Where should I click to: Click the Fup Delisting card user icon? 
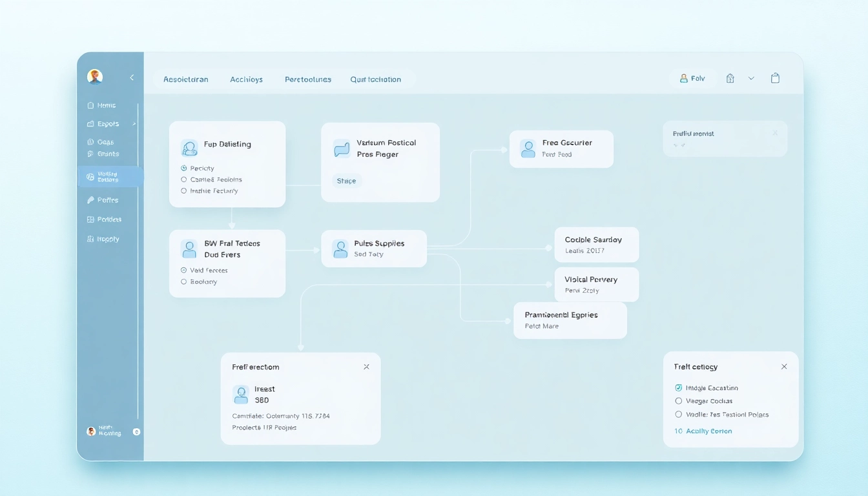[189, 148]
